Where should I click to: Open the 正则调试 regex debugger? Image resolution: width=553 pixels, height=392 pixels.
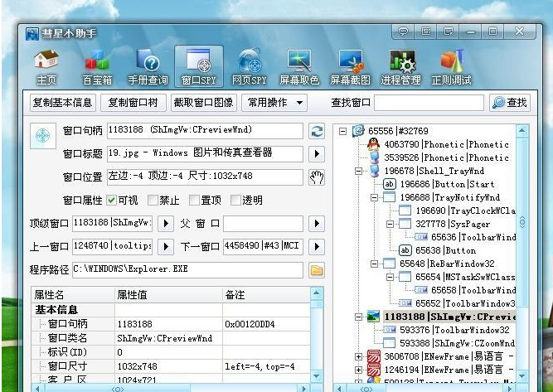(x=451, y=67)
